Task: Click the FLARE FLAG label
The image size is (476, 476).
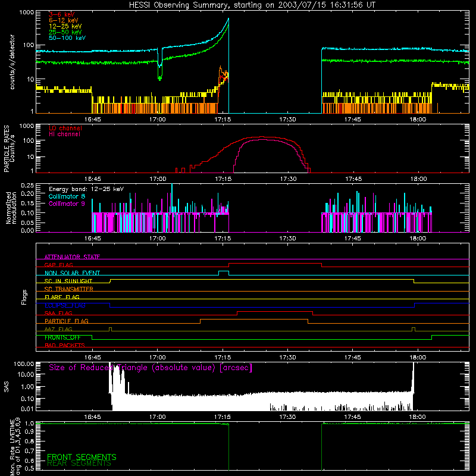Action: (62, 297)
